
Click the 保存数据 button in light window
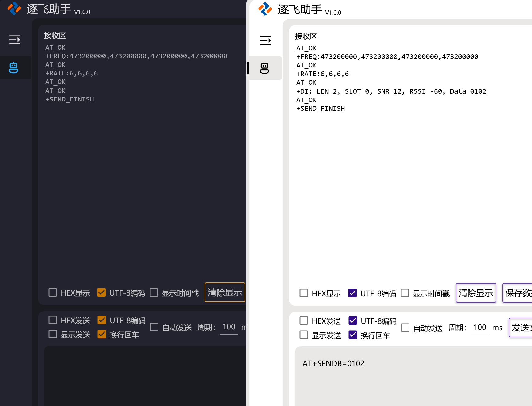click(x=518, y=293)
